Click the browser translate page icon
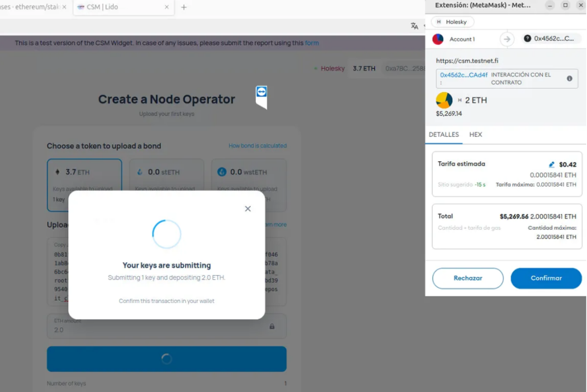 point(414,26)
